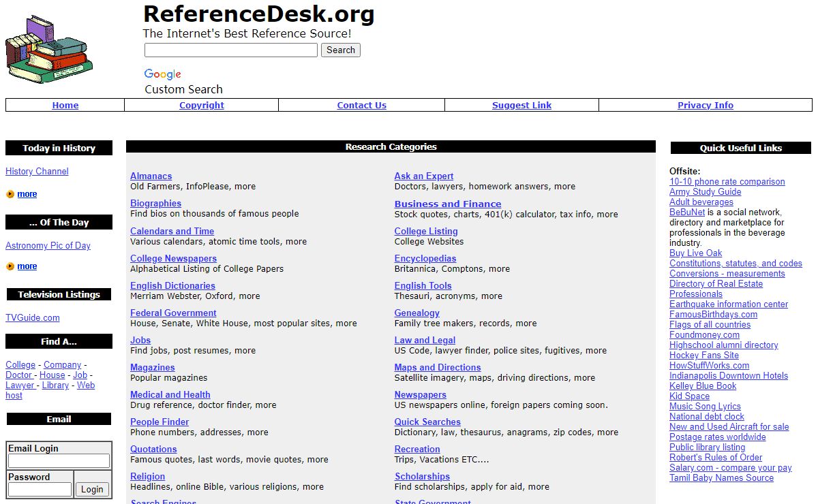Viewport: 818px width, 504px height.
Task: Open the Army Study Guide link
Action: click(706, 191)
